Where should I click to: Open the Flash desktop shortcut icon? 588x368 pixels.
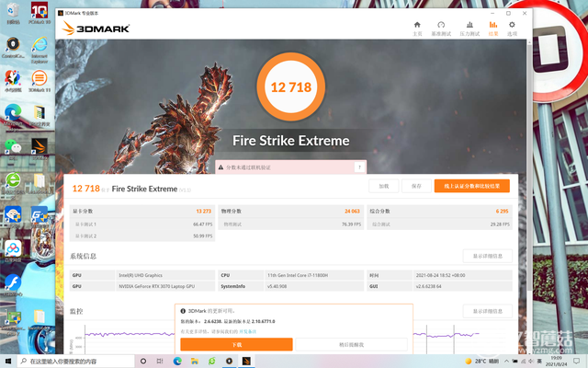point(13,285)
